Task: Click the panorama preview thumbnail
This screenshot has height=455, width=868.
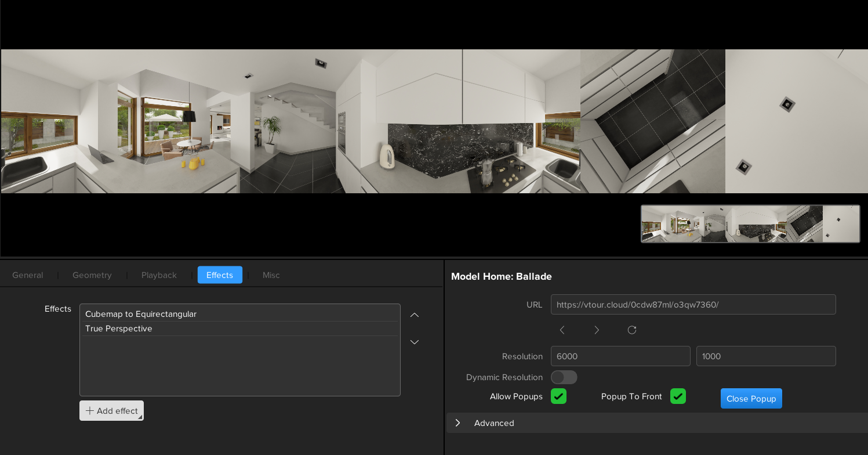Action: coord(750,223)
